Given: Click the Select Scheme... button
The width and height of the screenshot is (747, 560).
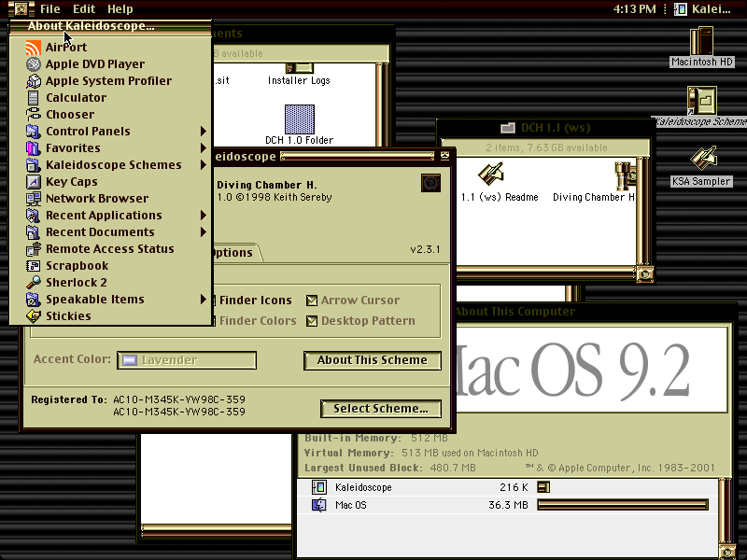Looking at the screenshot, I should click(381, 409).
